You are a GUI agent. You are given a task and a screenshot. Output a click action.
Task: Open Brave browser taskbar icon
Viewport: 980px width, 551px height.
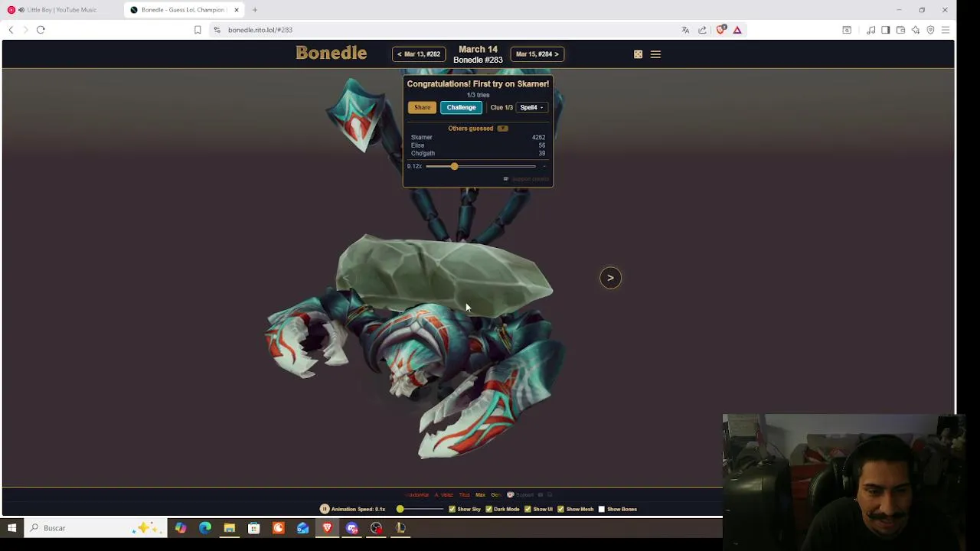pos(327,528)
